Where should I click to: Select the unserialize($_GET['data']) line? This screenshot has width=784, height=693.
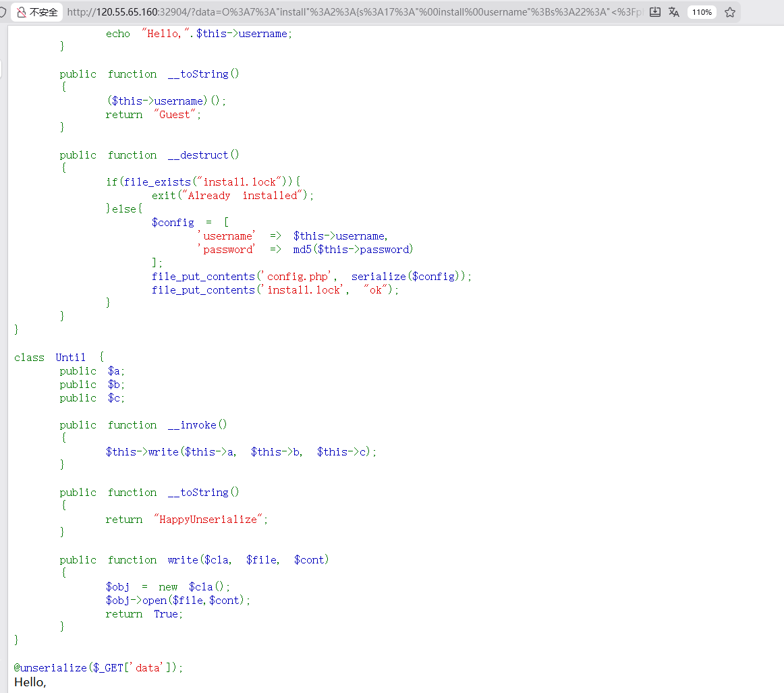[98, 667]
